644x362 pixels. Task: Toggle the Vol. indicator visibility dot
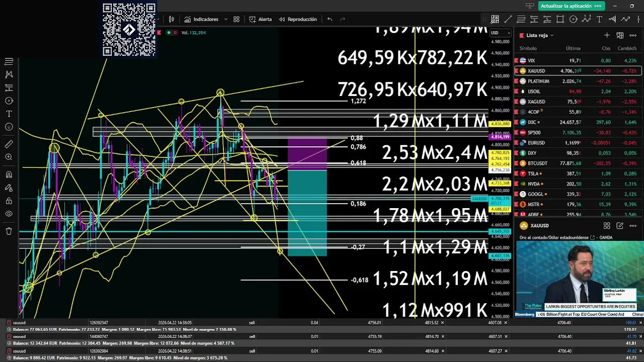(169, 33)
